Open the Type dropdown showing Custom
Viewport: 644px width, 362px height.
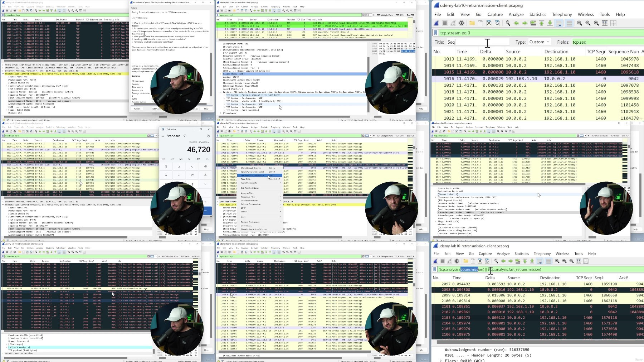pos(539,42)
